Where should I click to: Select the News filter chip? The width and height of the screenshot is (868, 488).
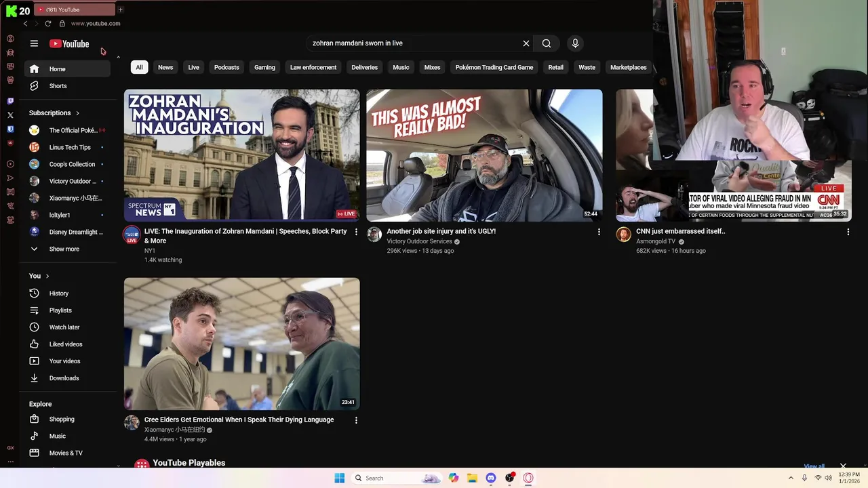click(165, 68)
